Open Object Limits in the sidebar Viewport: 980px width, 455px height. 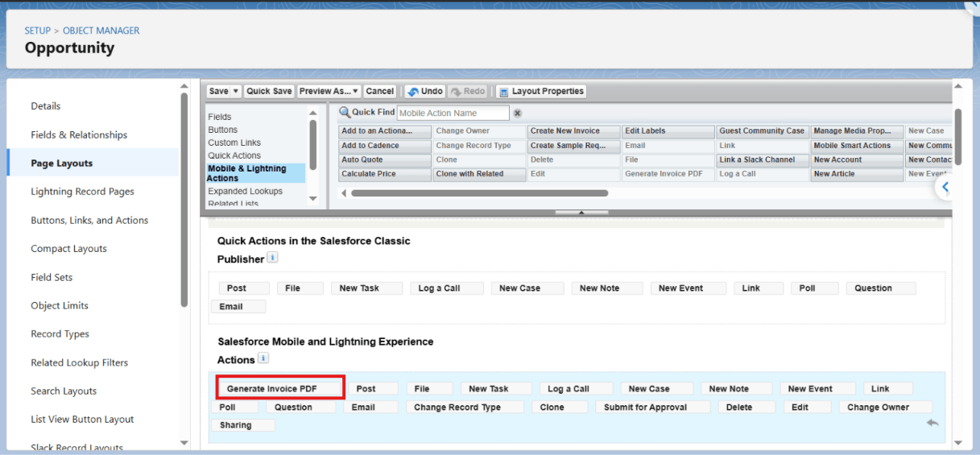pos(60,306)
